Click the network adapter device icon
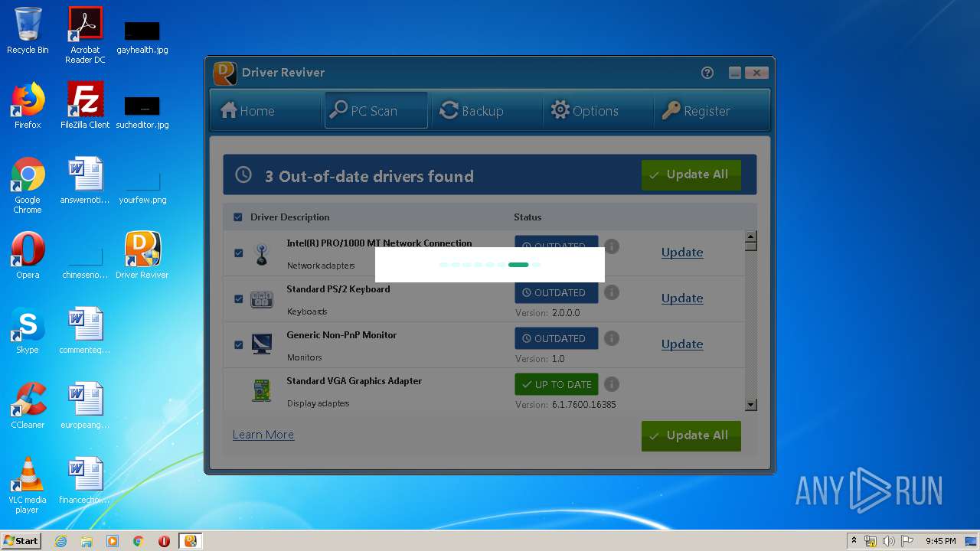The width and height of the screenshot is (980, 551). [x=262, y=254]
